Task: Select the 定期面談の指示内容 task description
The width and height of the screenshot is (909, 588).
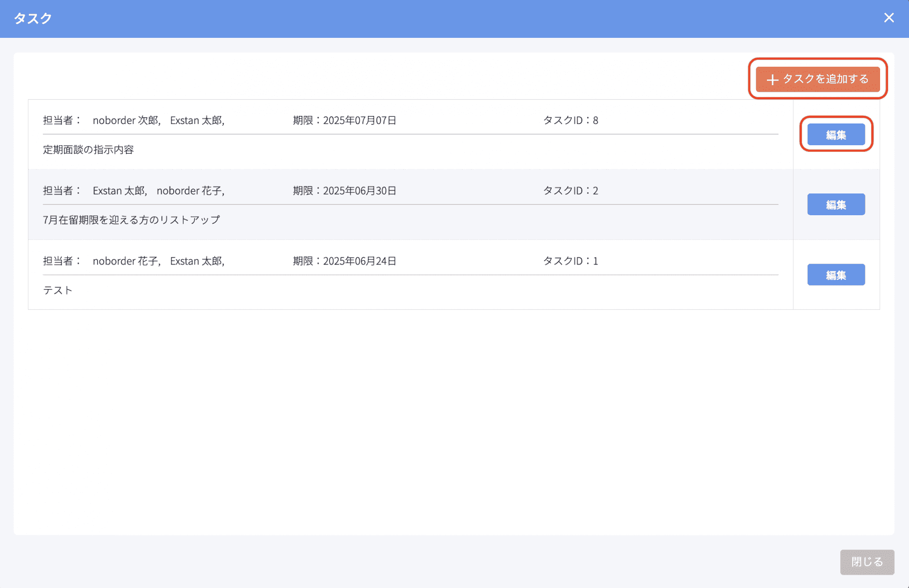Action: pos(89,150)
